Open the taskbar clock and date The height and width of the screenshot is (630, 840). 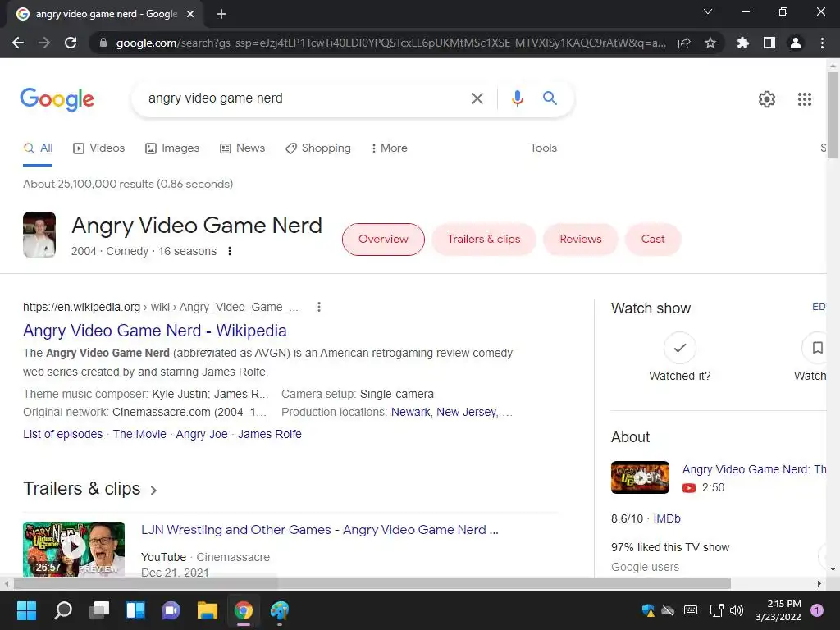[x=778, y=610]
